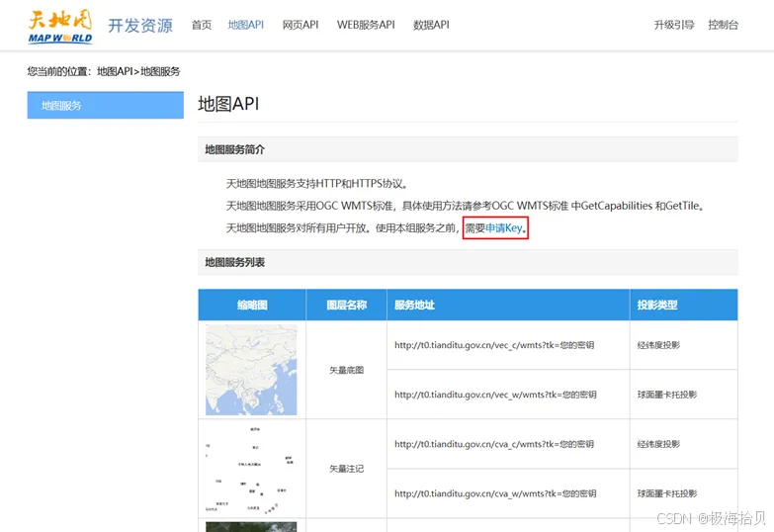
Task: Click the 缩略图 column header
Action: click(x=252, y=305)
